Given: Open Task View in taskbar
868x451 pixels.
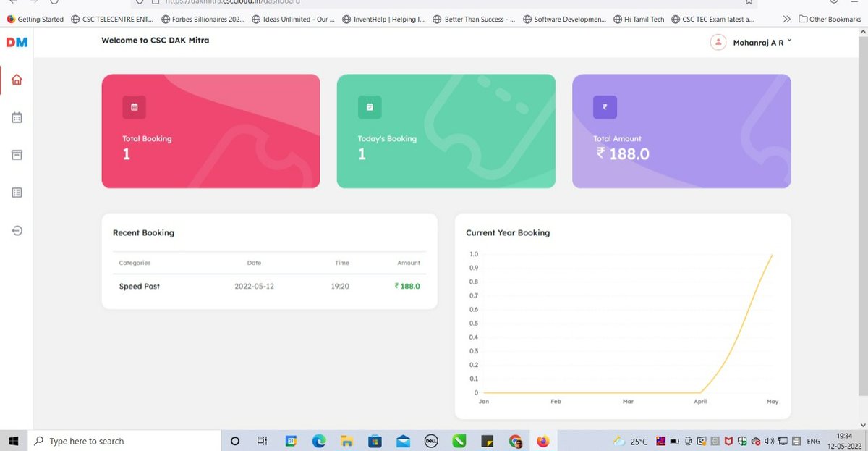Looking at the screenshot, I should (263, 441).
